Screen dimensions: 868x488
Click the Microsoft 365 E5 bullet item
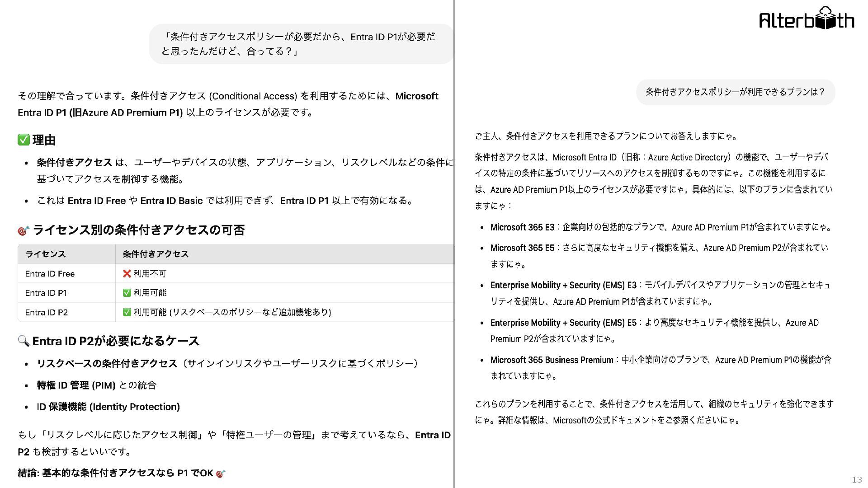point(522,248)
